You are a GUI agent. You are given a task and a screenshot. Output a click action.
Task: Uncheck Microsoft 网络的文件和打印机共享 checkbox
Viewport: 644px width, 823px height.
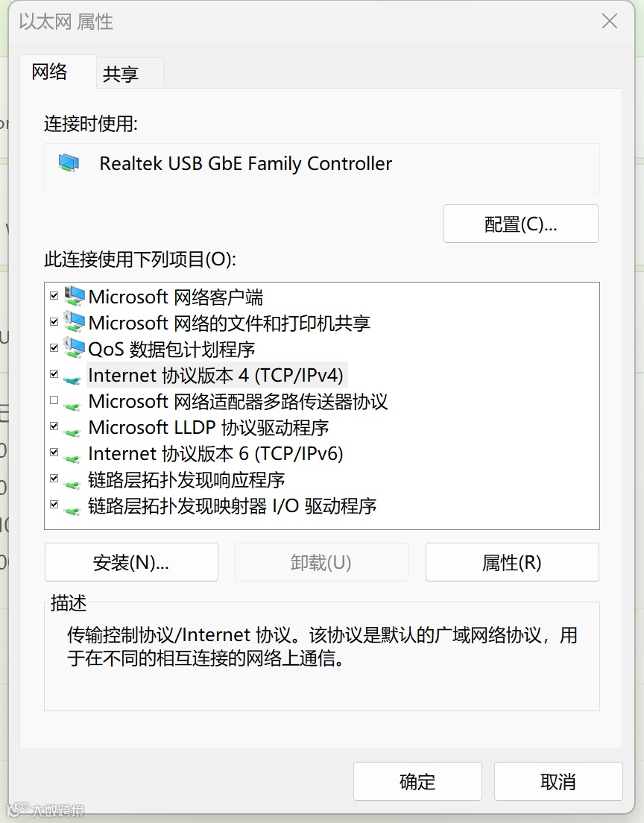54,322
